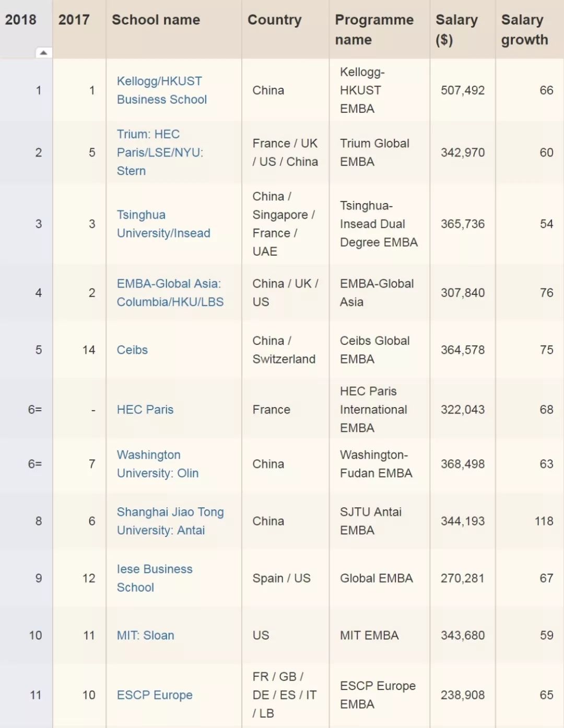Open the MIT: Sloan link
The height and width of the screenshot is (728, 564).
click(x=145, y=636)
